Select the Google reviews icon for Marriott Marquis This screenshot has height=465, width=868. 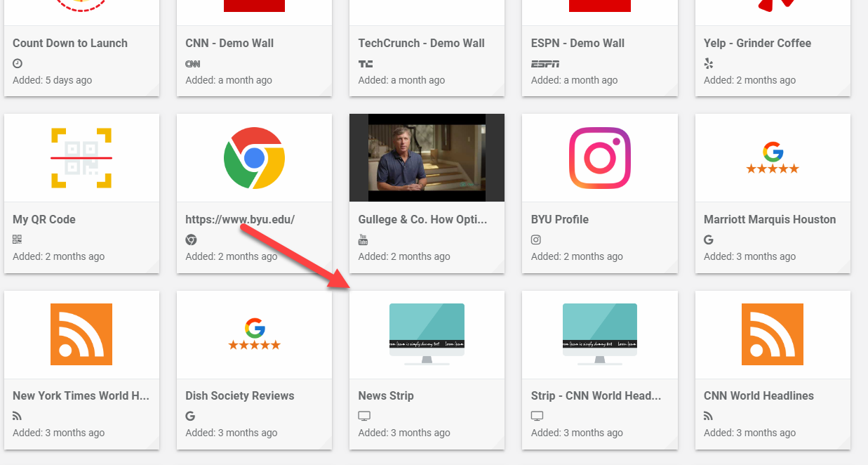(x=772, y=158)
